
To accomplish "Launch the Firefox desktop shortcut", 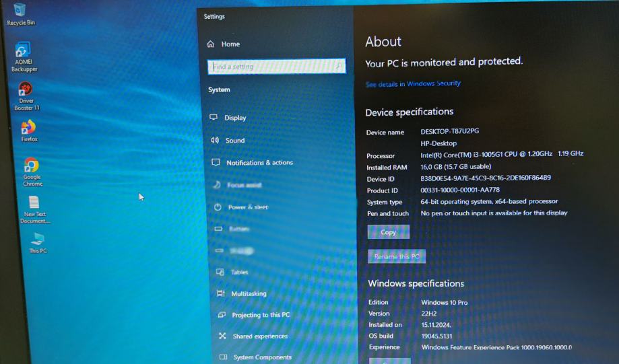I will 29,131.
